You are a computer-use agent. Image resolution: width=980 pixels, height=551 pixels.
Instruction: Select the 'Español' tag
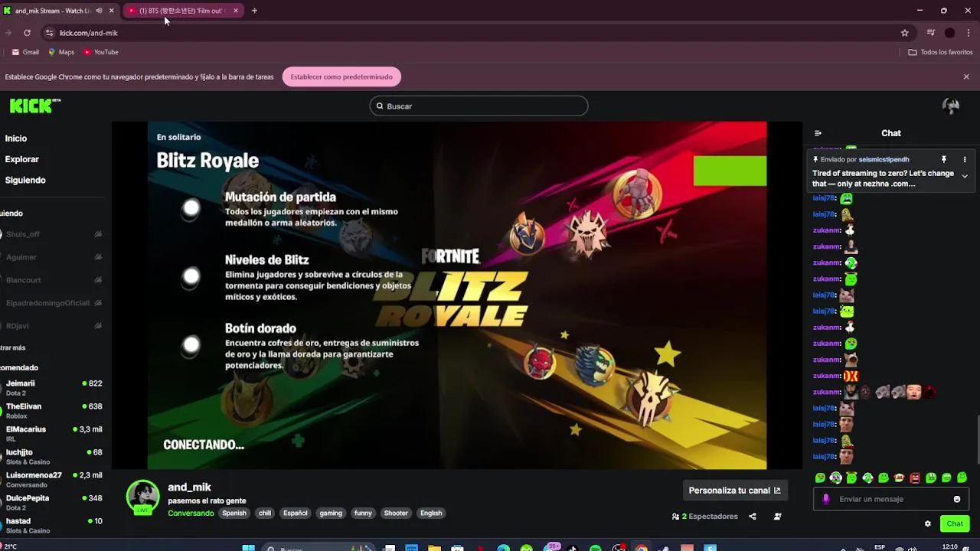click(x=296, y=514)
